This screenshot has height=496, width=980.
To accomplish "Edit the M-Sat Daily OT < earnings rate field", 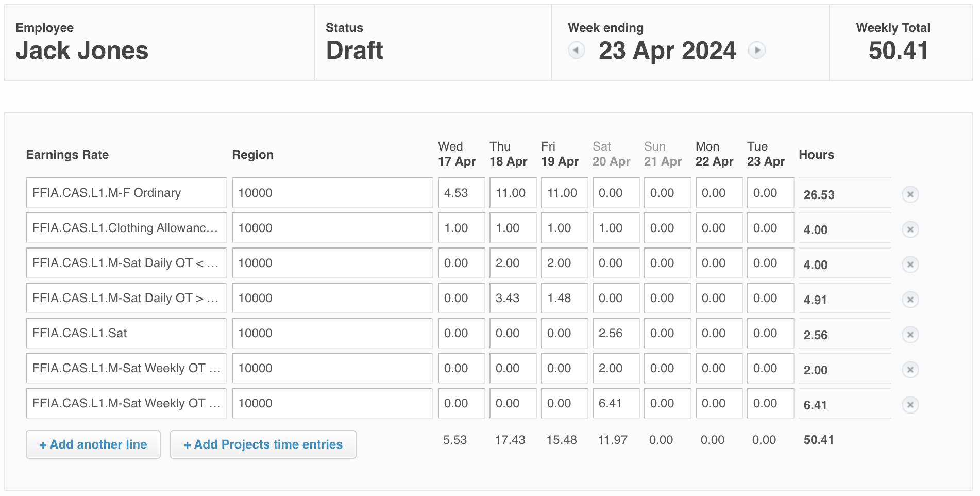I will 126,263.
